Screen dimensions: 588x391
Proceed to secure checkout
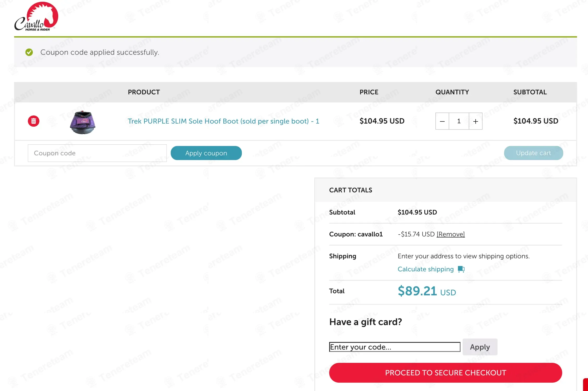tap(445, 373)
